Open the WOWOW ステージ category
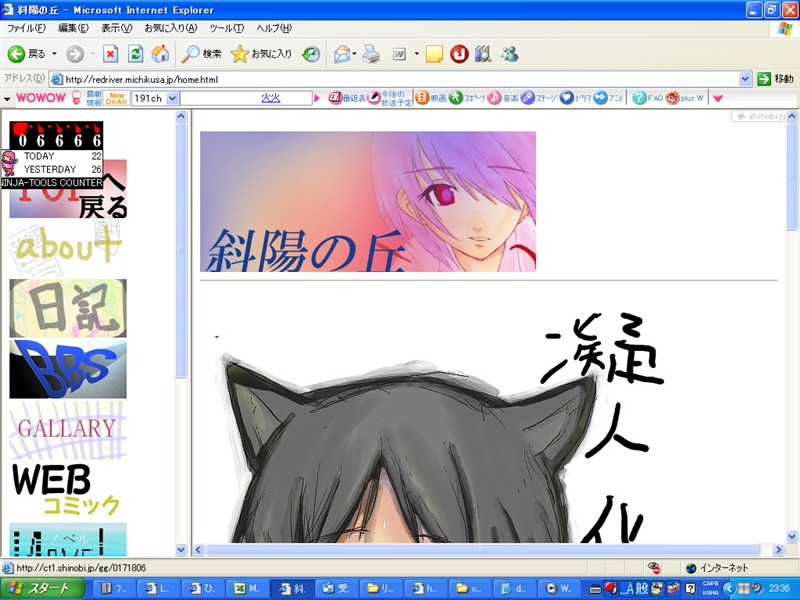This screenshot has width=800, height=600. (539, 98)
